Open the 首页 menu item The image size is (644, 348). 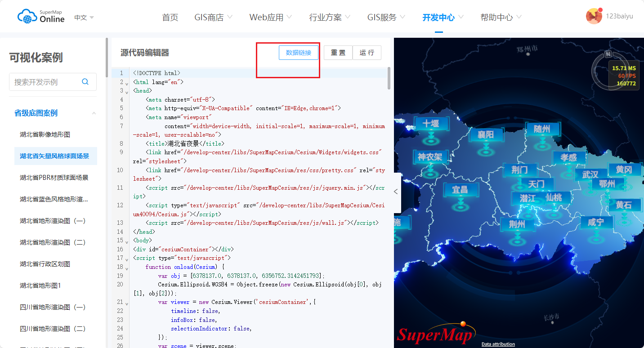(x=170, y=18)
